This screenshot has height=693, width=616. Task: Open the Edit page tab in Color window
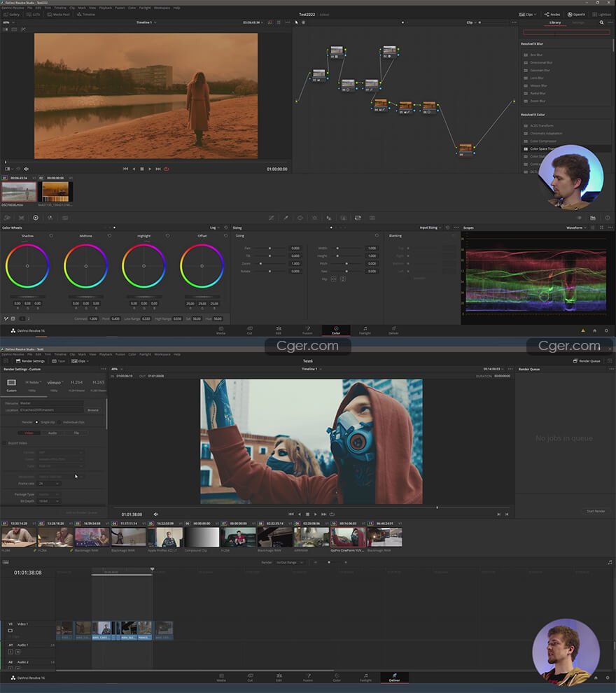click(279, 330)
